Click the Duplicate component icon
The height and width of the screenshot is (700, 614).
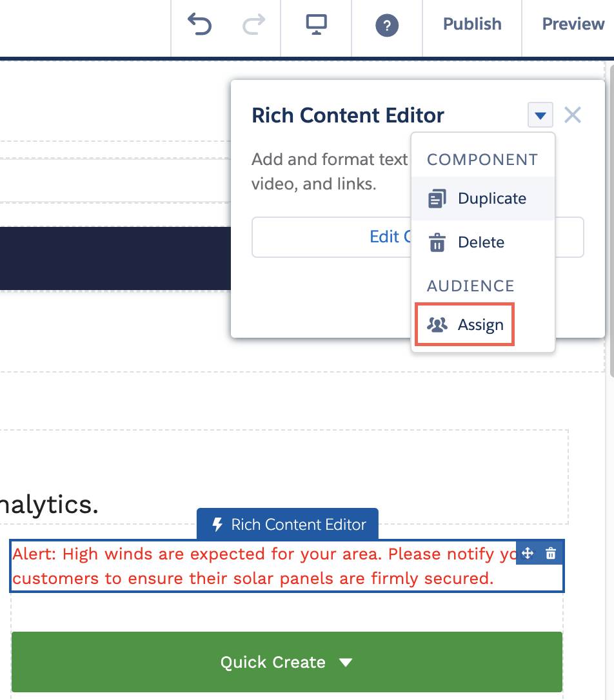[x=438, y=199]
